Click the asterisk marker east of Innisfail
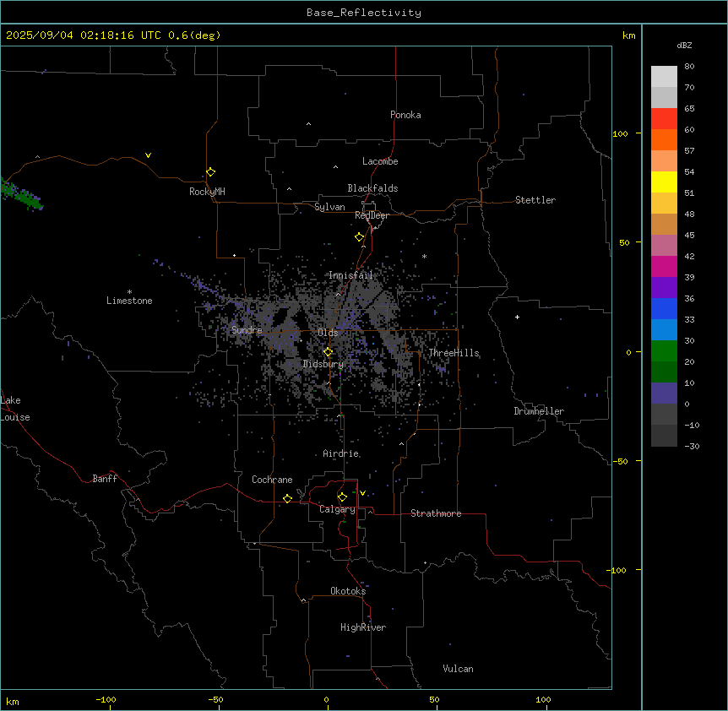 coord(424,256)
